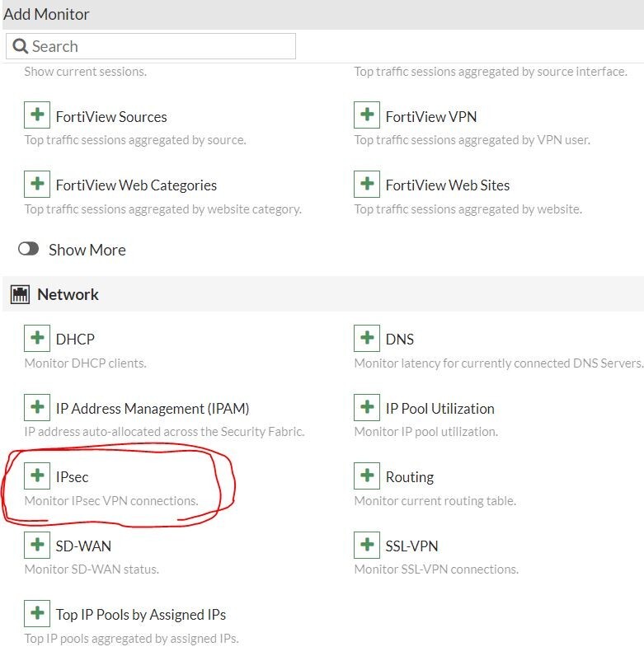644x656 pixels.
Task: Select the SSL-VPN monitor title
Action: 411,546
